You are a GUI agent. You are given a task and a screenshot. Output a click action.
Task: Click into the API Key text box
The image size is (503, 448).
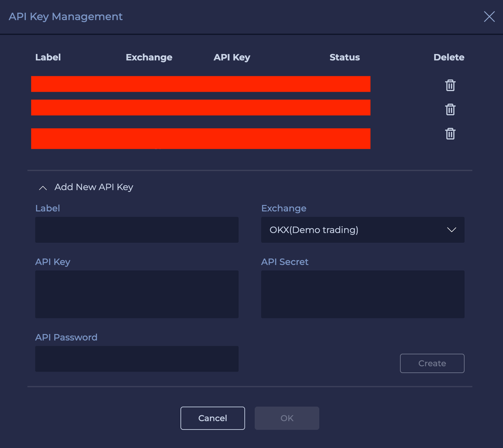click(137, 294)
